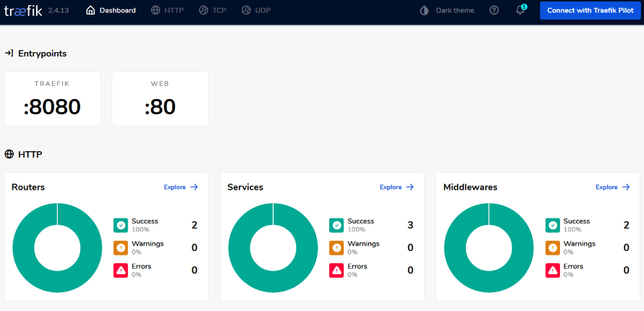Screen dimensions: 644x311
Task: Open the help question mark icon
Action: (494, 10)
